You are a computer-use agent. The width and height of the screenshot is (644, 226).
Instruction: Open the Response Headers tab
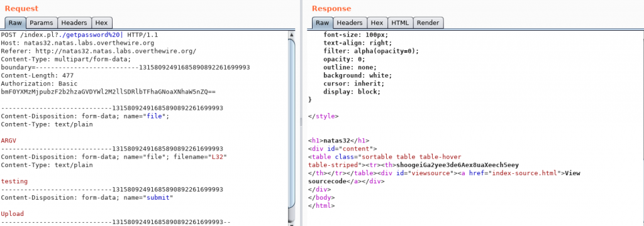click(x=350, y=23)
